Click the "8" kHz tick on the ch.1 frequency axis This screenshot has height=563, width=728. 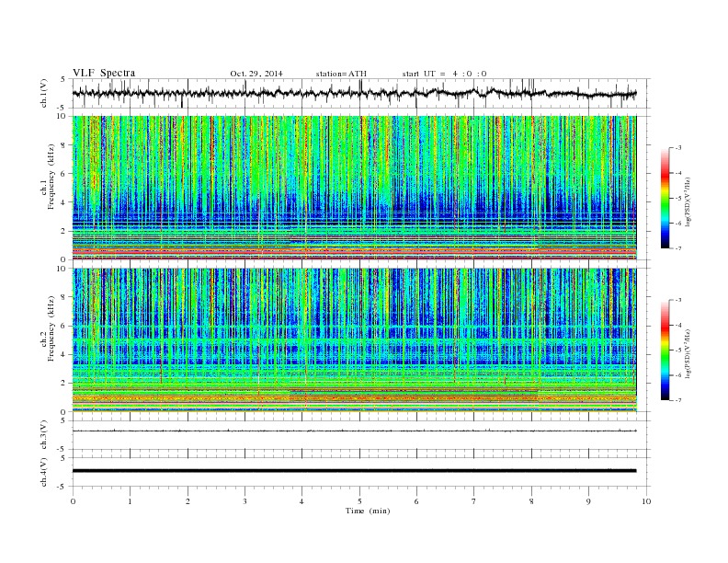coord(64,145)
